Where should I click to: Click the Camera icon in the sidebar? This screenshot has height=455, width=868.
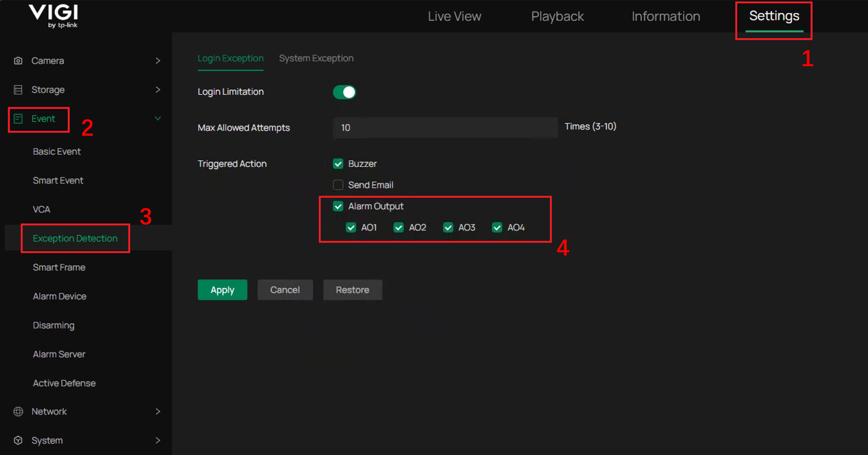click(x=18, y=60)
